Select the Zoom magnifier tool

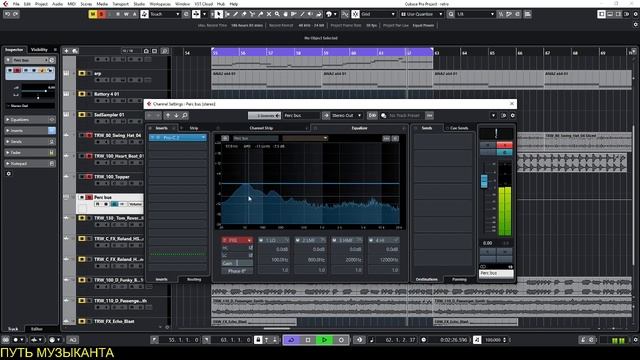click(x=277, y=14)
